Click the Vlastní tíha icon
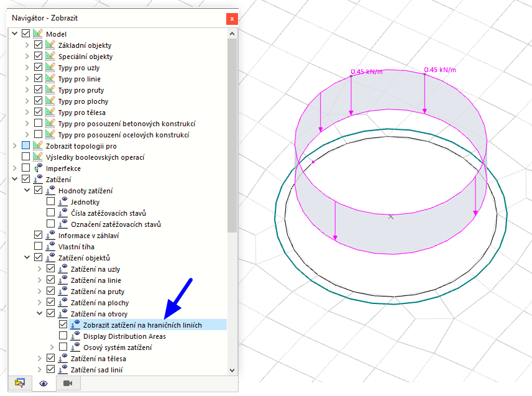The image size is (532, 396). click(x=50, y=246)
